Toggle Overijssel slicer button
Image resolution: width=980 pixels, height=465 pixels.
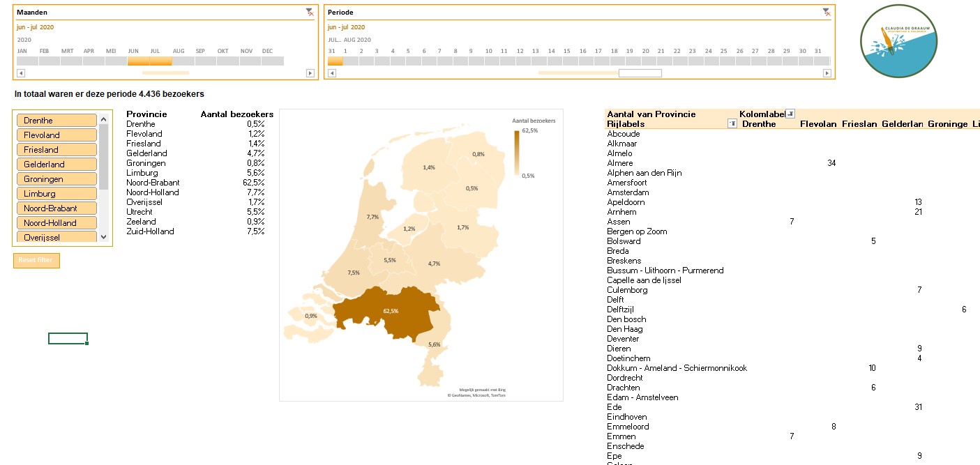pyautogui.click(x=56, y=237)
